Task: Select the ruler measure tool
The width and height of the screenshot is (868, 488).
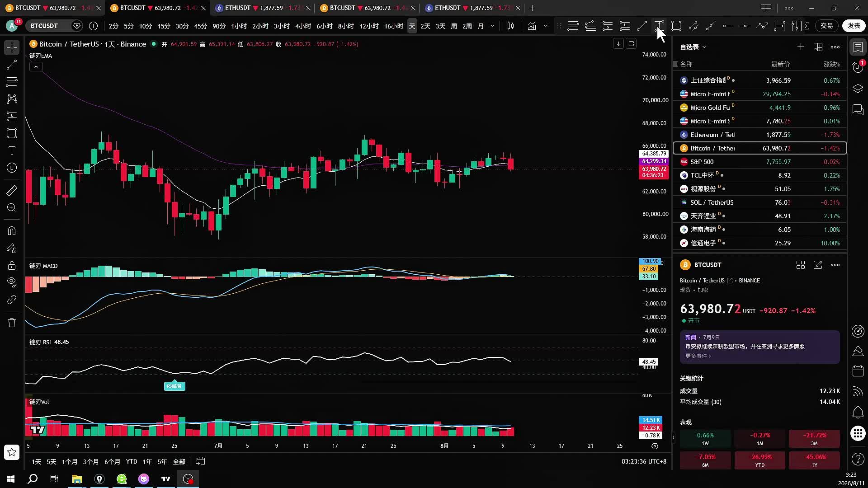Action: click(12, 191)
